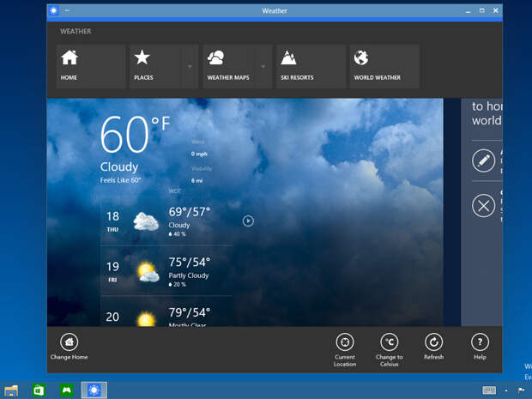
Task: Click the 79°/54° forecast for day 20
Action: click(x=190, y=312)
